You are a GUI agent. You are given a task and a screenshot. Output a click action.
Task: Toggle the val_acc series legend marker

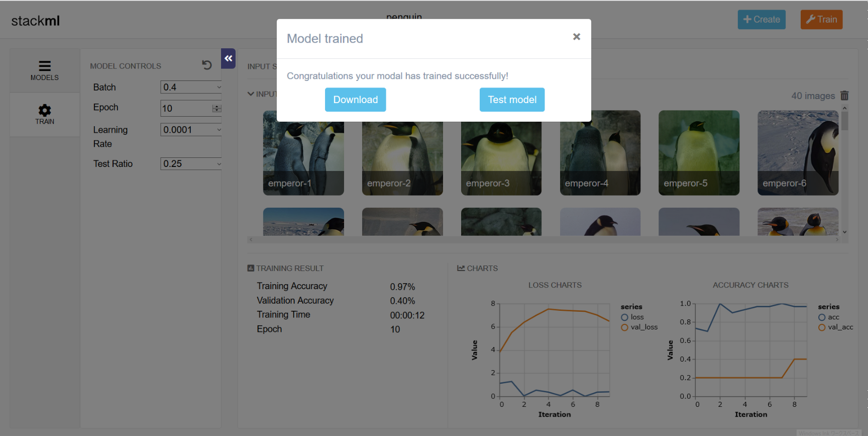click(x=822, y=327)
